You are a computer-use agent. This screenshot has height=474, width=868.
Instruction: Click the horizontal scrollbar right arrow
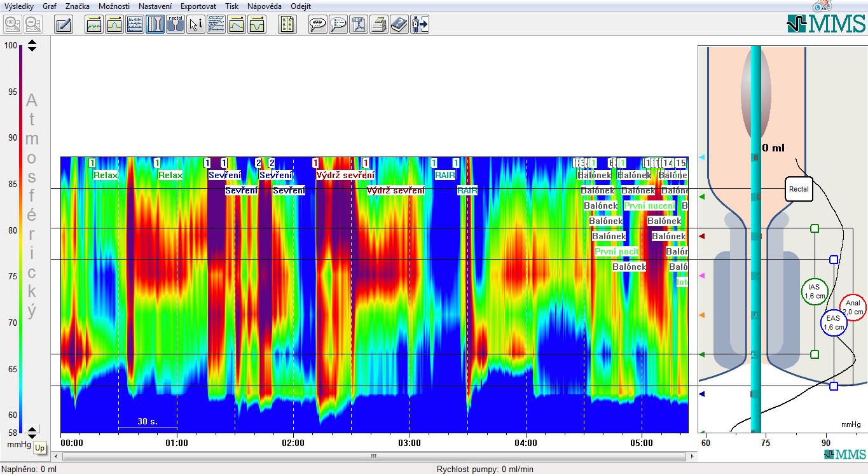click(x=692, y=456)
